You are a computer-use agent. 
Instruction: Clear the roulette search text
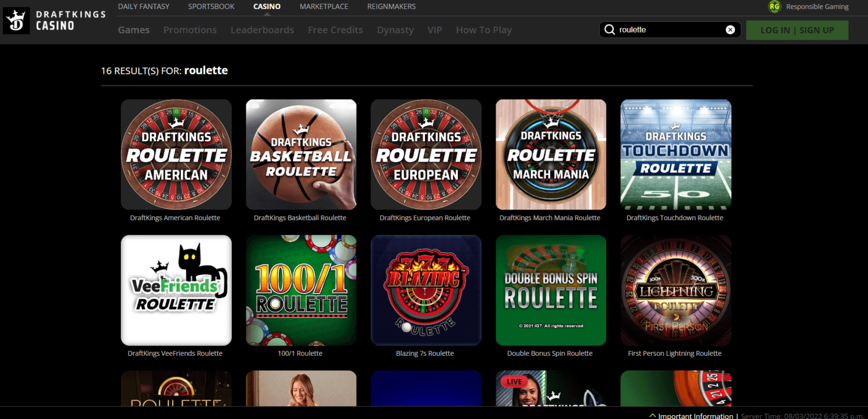coord(730,30)
